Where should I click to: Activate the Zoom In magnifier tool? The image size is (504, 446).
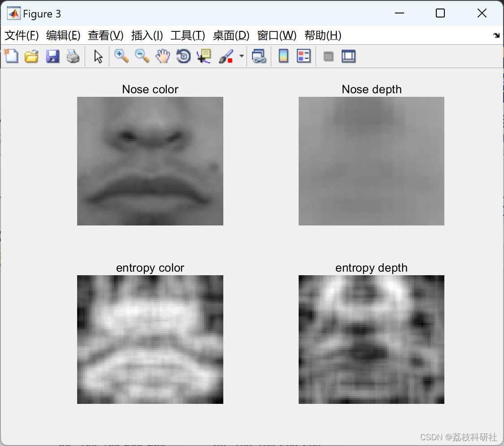[121, 56]
